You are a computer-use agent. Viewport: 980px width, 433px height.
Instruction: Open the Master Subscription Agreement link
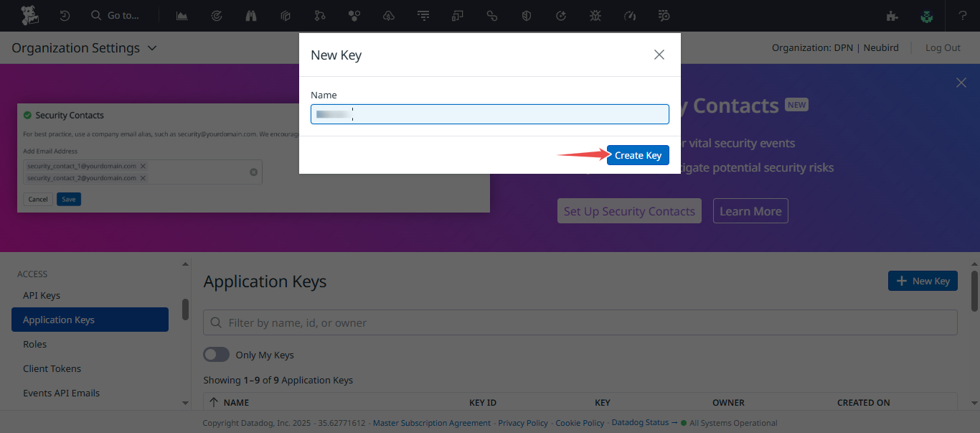[431, 423]
